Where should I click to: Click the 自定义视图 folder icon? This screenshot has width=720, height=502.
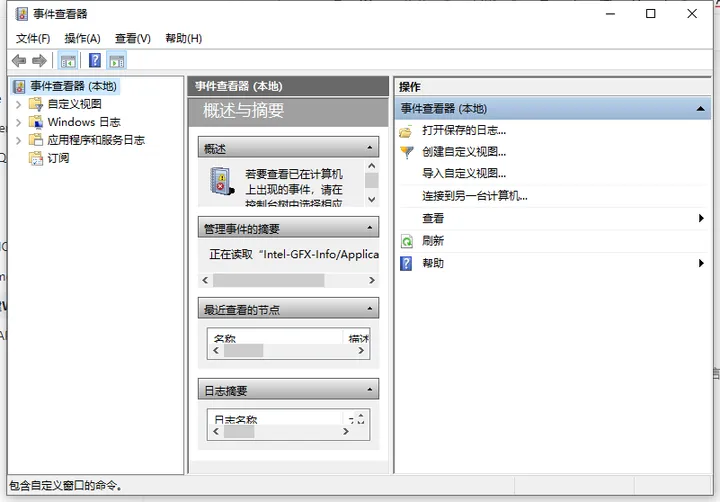tap(36, 104)
